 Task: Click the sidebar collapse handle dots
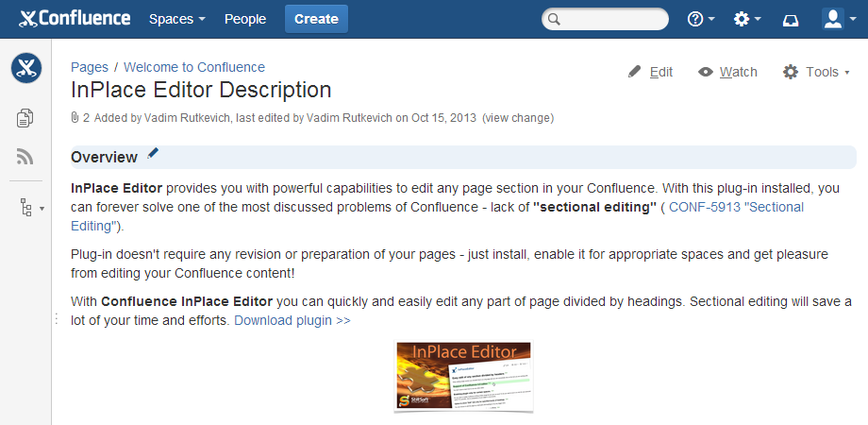tap(56, 319)
